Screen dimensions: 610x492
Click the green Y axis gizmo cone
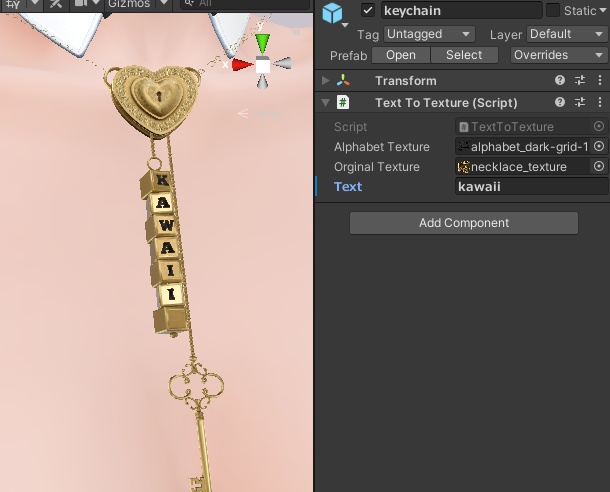[x=263, y=44]
